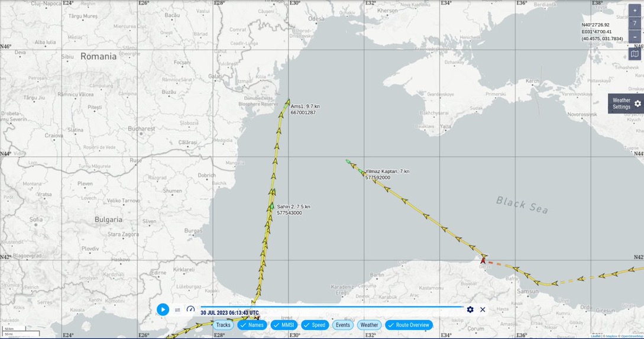
Task: Select the Sahin 2 vessel marker
Action: (272, 206)
